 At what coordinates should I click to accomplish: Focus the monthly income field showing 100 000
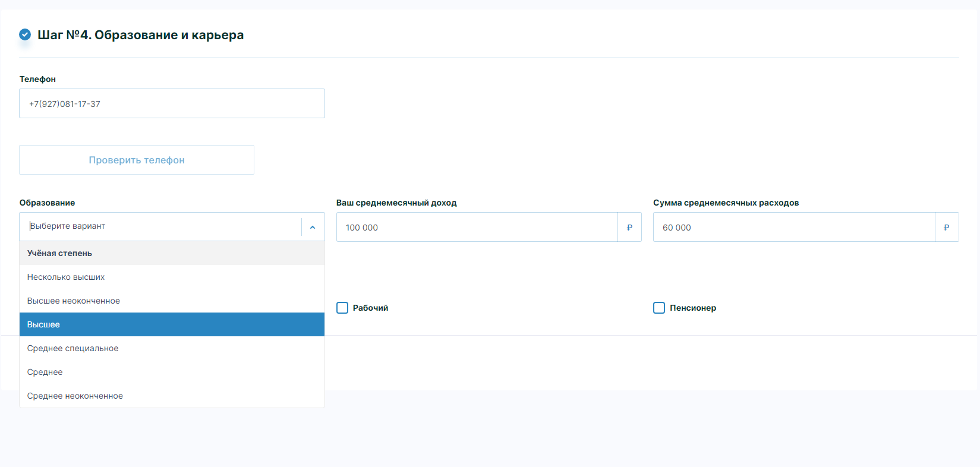coord(477,228)
